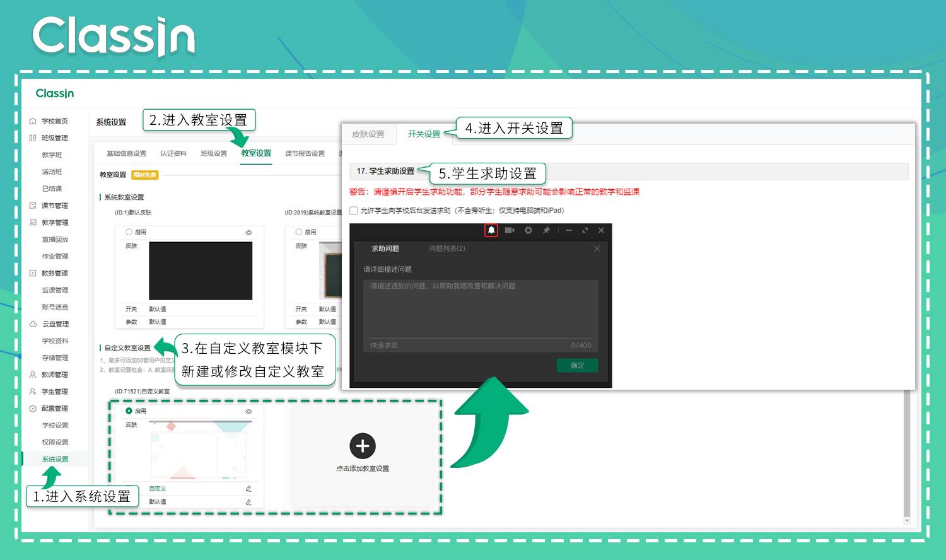The image size is (946, 560).
Task: Switch to the 皮肤设置 tab
Action: [368, 134]
